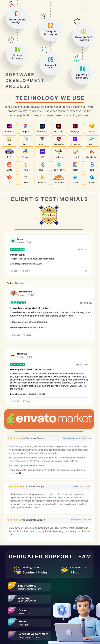Click Useful under Catres review
100x644 pixels.
(15, 271)
